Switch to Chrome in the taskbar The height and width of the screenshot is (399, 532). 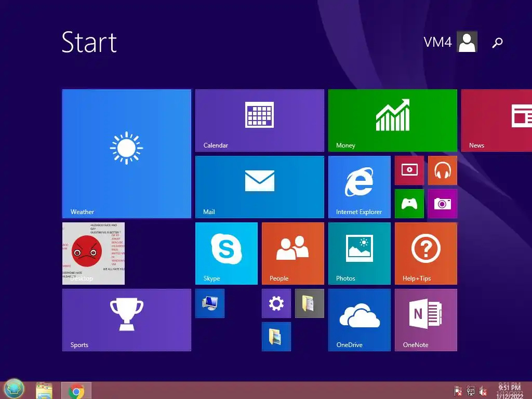[76, 391]
